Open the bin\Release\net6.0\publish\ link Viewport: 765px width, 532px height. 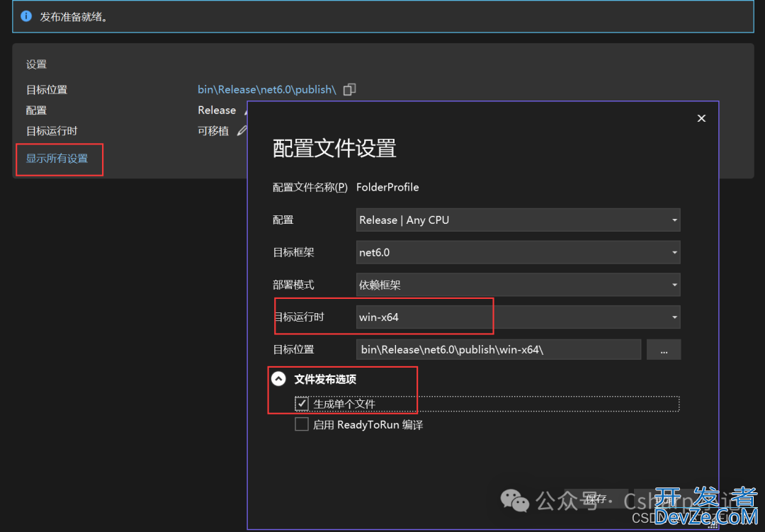coord(267,89)
